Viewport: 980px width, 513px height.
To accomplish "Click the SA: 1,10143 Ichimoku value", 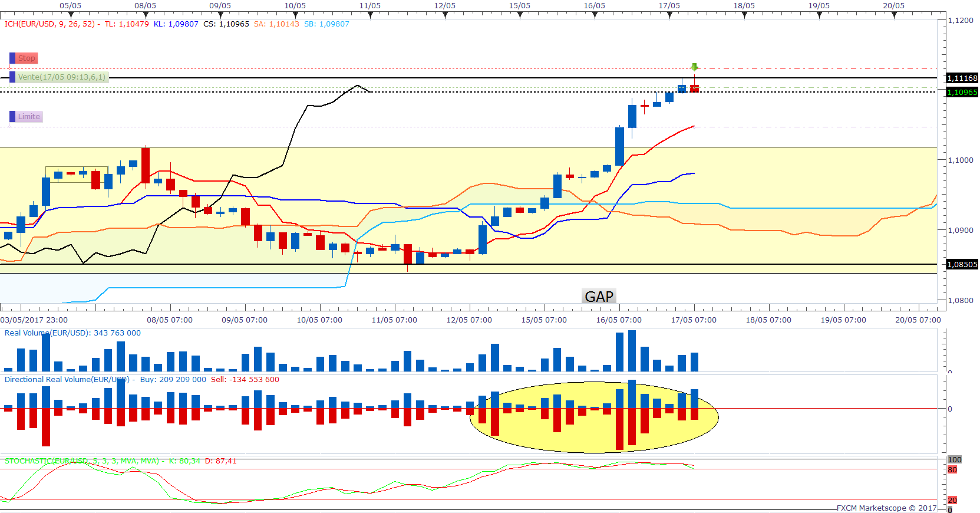I will pyautogui.click(x=276, y=24).
